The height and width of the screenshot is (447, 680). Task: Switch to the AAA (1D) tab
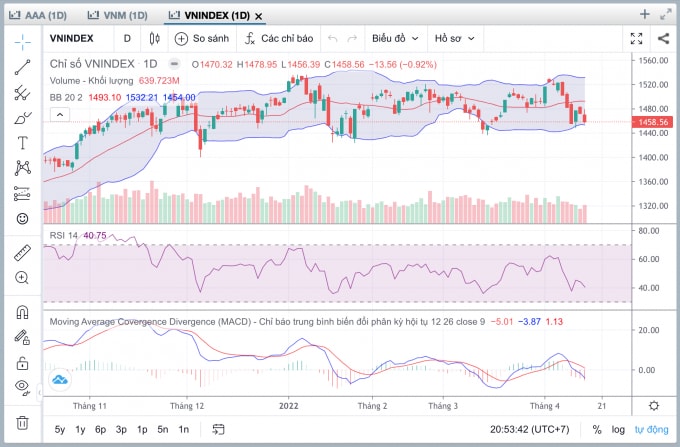(x=38, y=16)
